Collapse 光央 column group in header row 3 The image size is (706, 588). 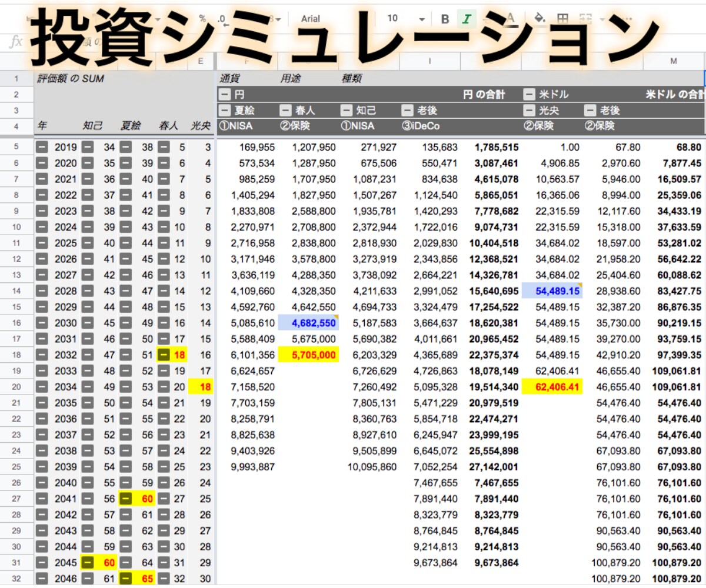click(x=529, y=110)
